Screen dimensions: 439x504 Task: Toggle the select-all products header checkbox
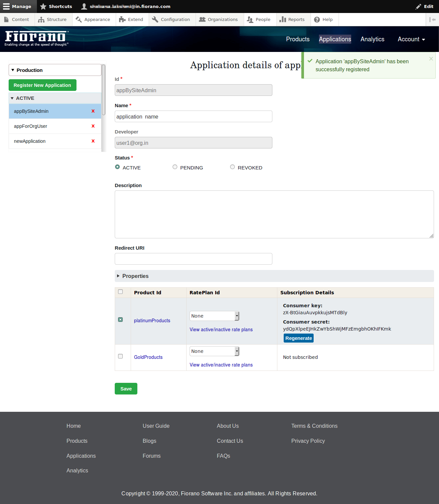120,292
